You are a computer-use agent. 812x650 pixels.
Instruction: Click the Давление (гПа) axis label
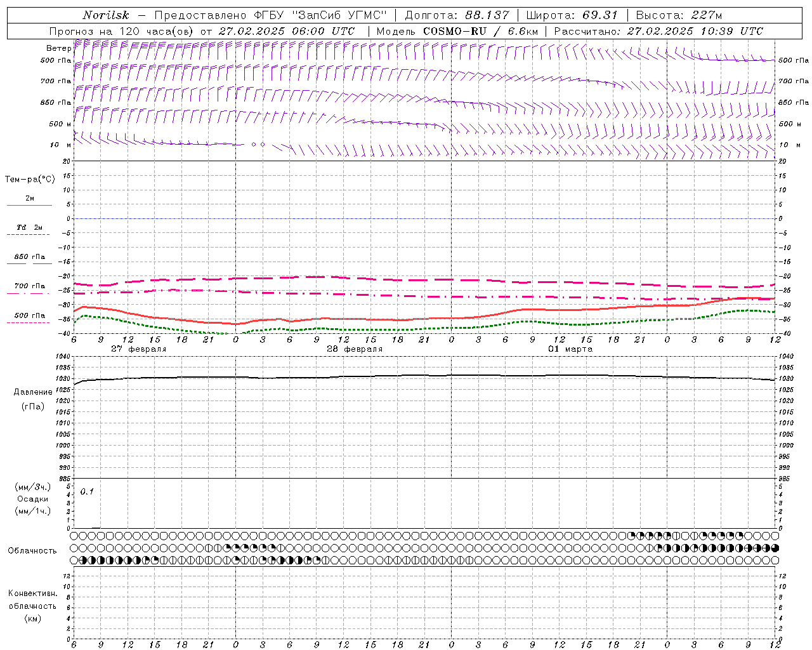point(33,399)
